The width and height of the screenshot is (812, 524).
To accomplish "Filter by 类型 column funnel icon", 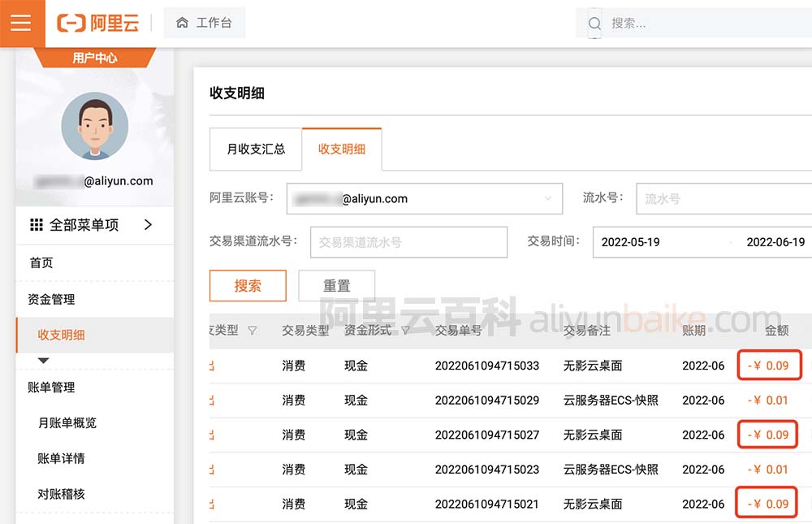I will 253,330.
